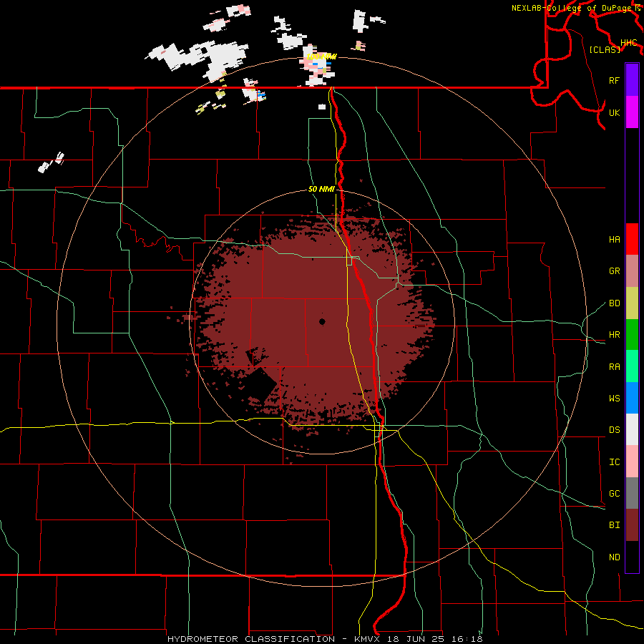Select the GC ground clutter gray swatch
Viewport: 644px width, 644px height.
coord(632,493)
